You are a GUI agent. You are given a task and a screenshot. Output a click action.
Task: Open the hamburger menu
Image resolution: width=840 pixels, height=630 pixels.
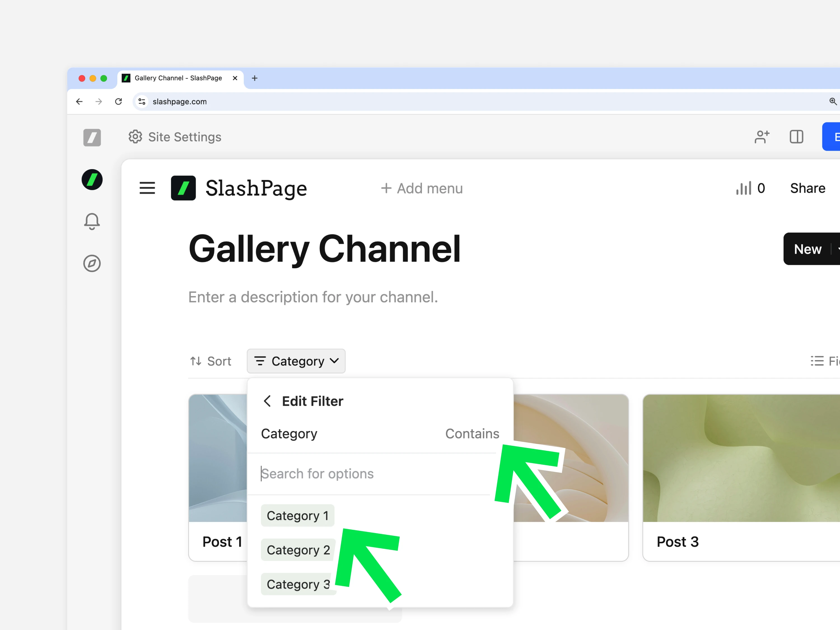[147, 188]
